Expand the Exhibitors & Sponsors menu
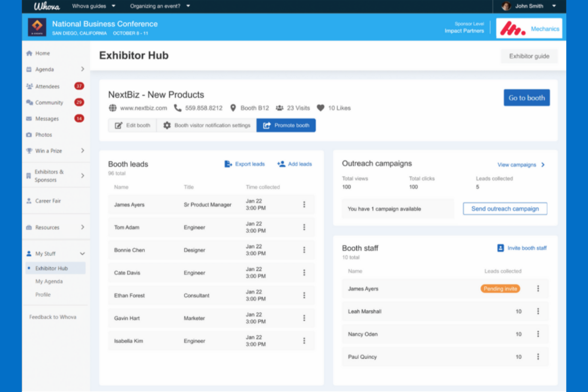The height and width of the screenshot is (392, 588). (83, 175)
